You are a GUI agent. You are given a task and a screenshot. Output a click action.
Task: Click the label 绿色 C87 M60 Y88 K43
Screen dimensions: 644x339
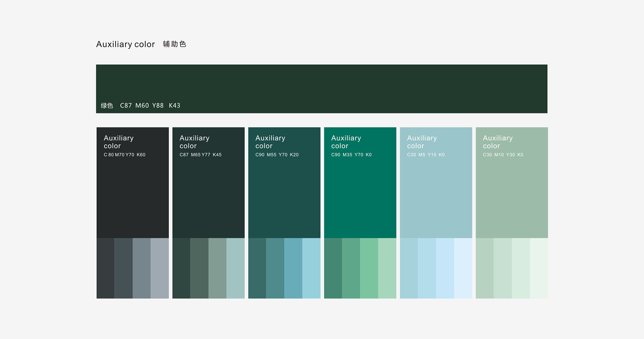click(x=141, y=105)
